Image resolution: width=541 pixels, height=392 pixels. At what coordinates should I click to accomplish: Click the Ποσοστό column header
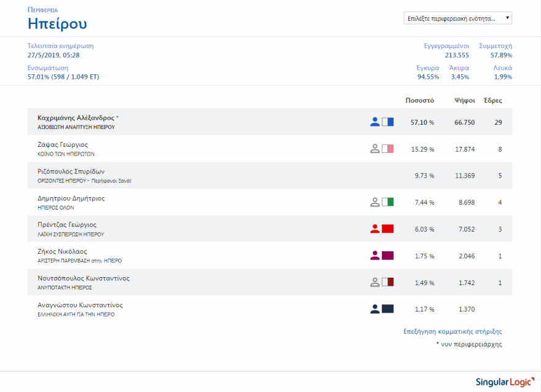coord(420,100)
